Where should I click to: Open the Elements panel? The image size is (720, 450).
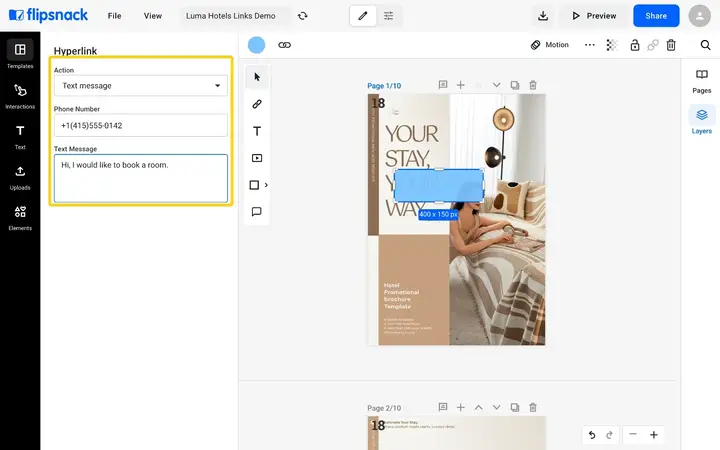click(20, 218)
